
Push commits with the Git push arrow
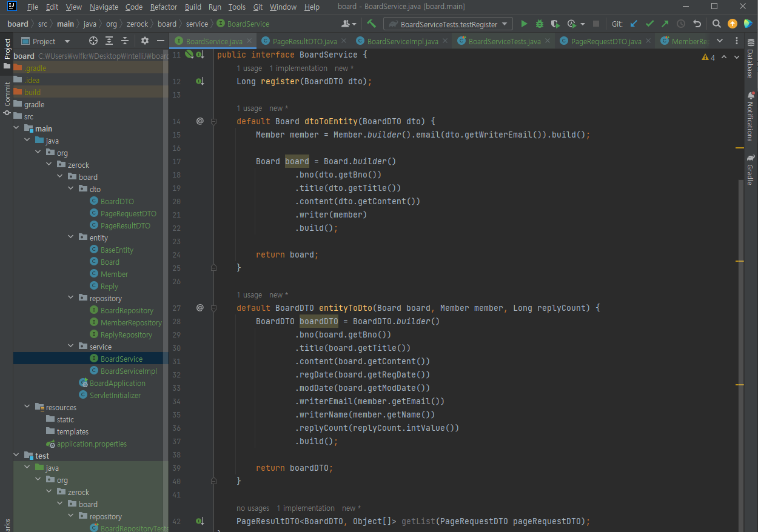665,24
